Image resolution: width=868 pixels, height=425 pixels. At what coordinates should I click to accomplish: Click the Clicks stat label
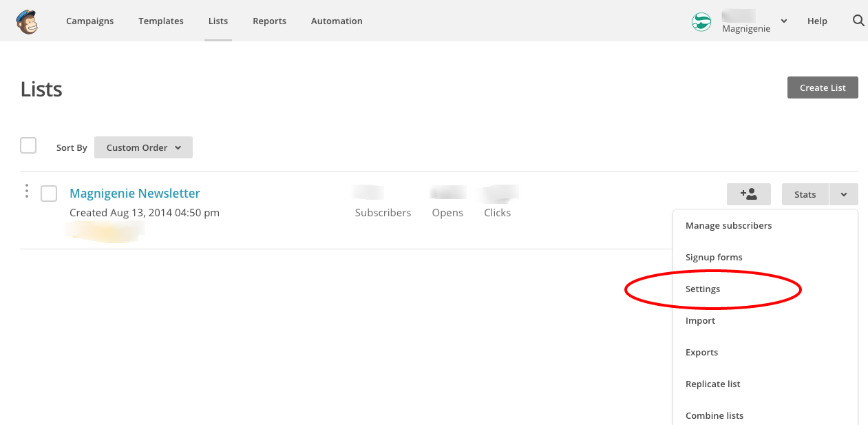point(497,213)
